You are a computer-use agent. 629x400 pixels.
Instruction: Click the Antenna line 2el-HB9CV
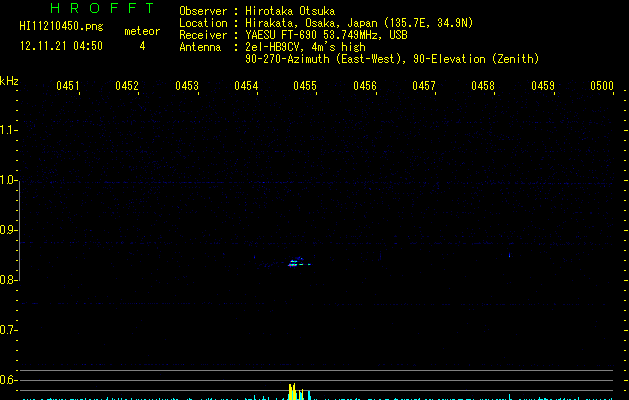[305, 47]
